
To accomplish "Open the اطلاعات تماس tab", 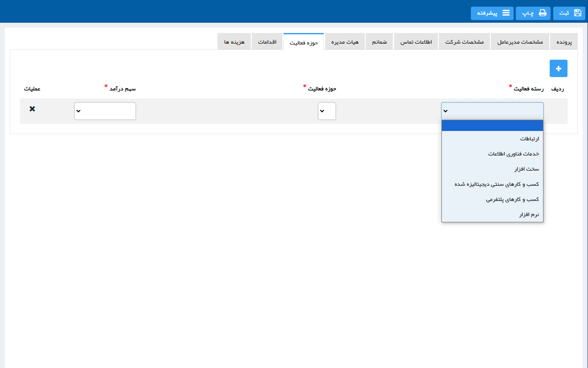I will click(x=416, y=41).
